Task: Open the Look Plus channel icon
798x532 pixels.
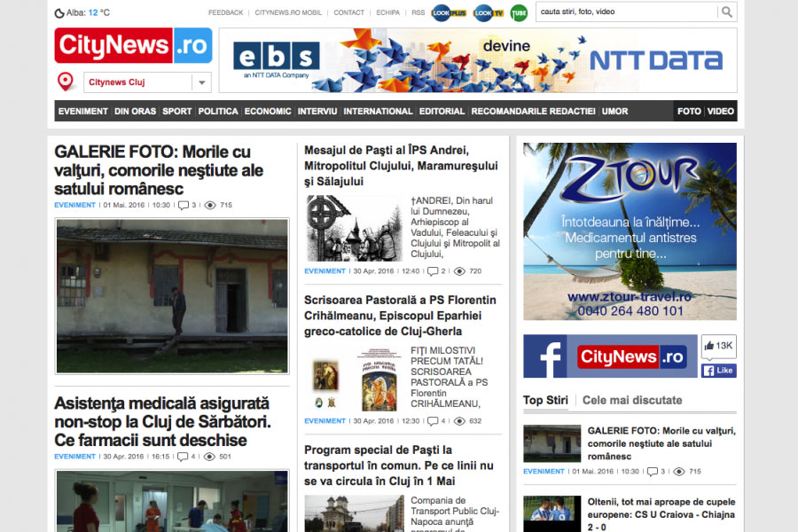Action: [x=449, y=12]
